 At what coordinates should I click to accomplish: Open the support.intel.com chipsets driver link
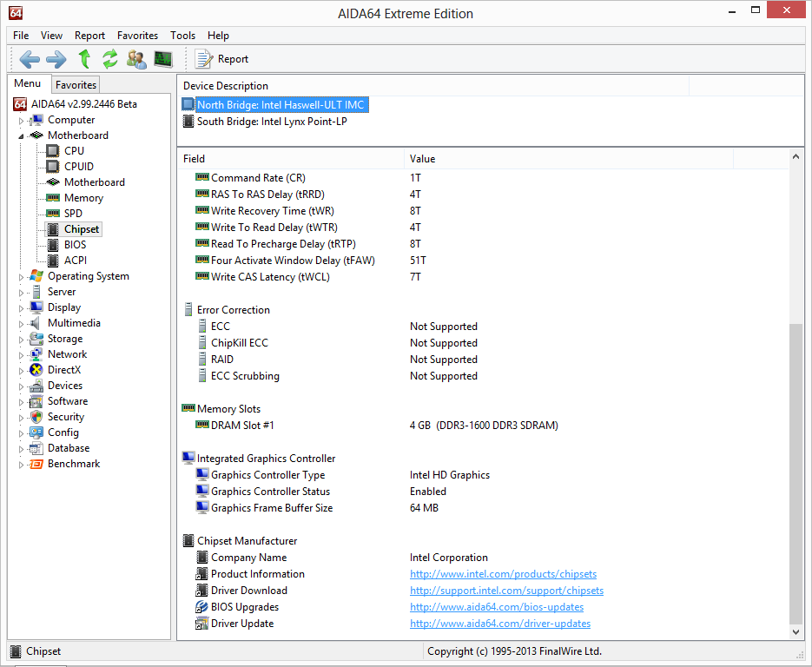pyautogui.click(x=506, y=591)
